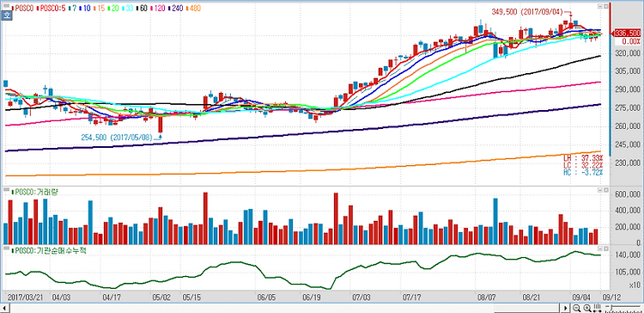Click the 600,000 volume axis label
The image size is (644, 313).
pyautogui.click(x=627, y=195)
